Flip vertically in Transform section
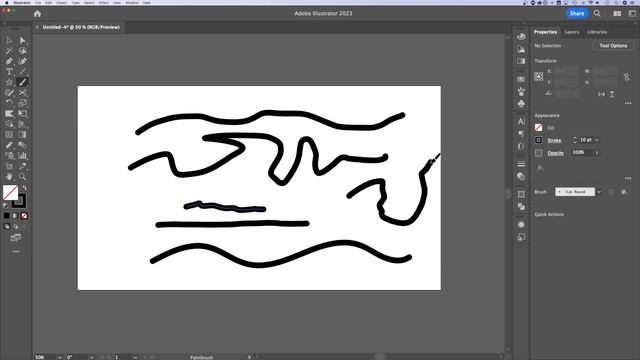 (x=612, y=94)
